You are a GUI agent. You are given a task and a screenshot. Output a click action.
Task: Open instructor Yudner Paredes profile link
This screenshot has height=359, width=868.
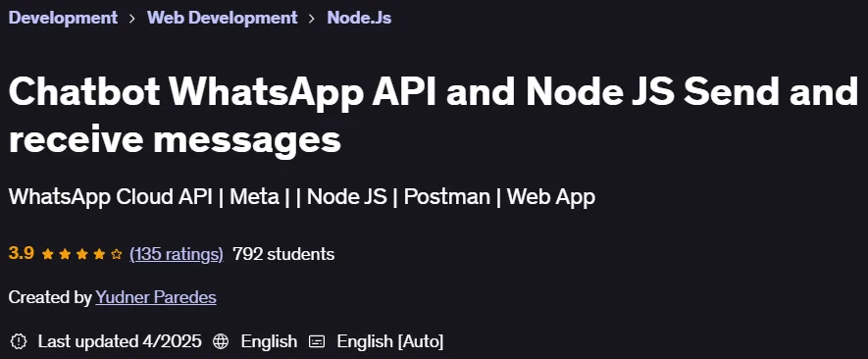point(156,297)
